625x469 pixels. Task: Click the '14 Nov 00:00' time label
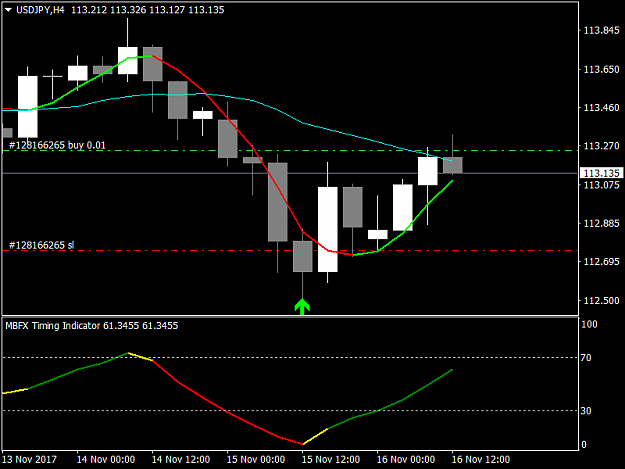pos(106,459)
